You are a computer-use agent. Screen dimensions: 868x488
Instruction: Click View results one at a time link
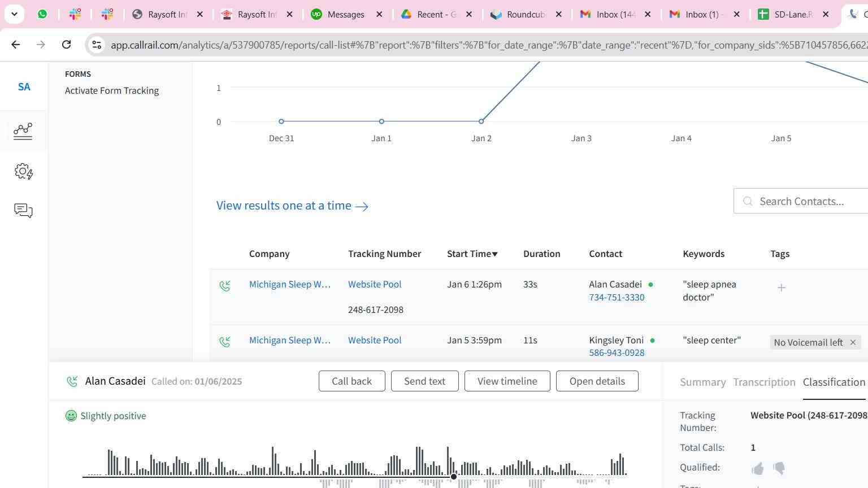tap(292, 206)
